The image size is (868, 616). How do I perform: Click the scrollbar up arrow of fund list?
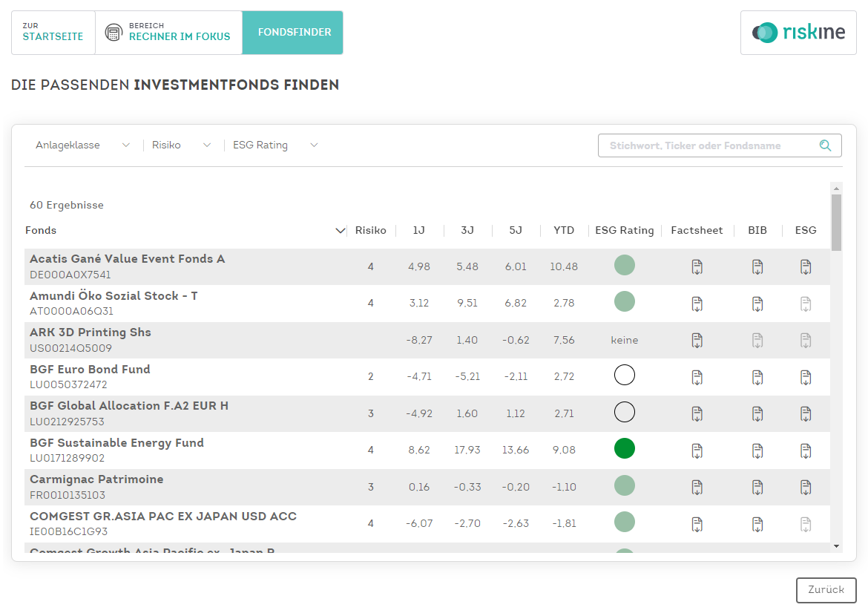pyautogui.click(x=836, y=189)
